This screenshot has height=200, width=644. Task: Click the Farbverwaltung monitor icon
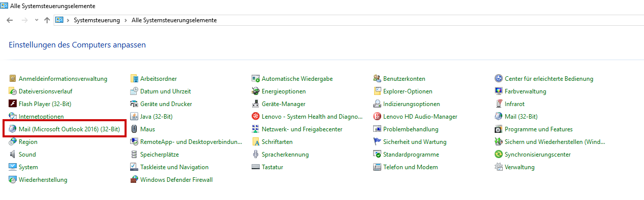pyautogui.click(x=499, y=91)
